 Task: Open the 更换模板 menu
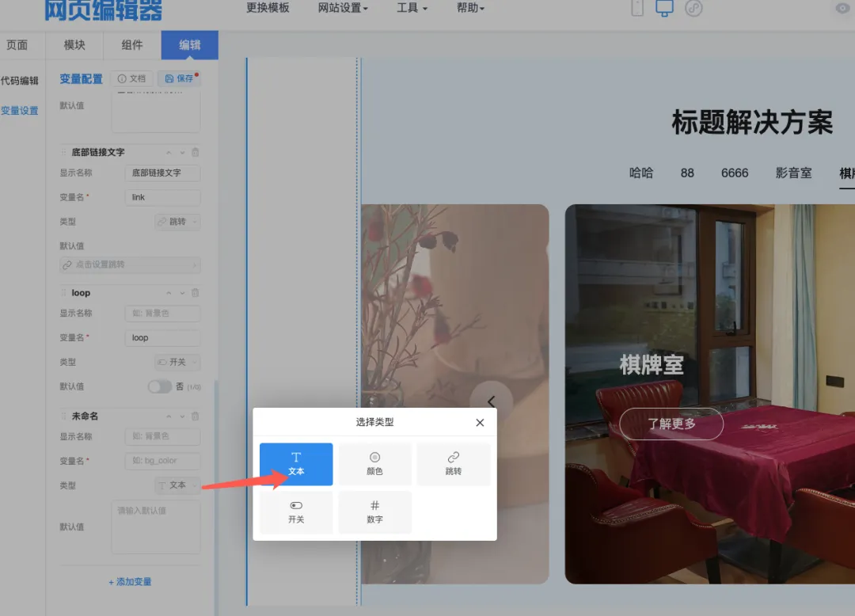pos(268,8)
